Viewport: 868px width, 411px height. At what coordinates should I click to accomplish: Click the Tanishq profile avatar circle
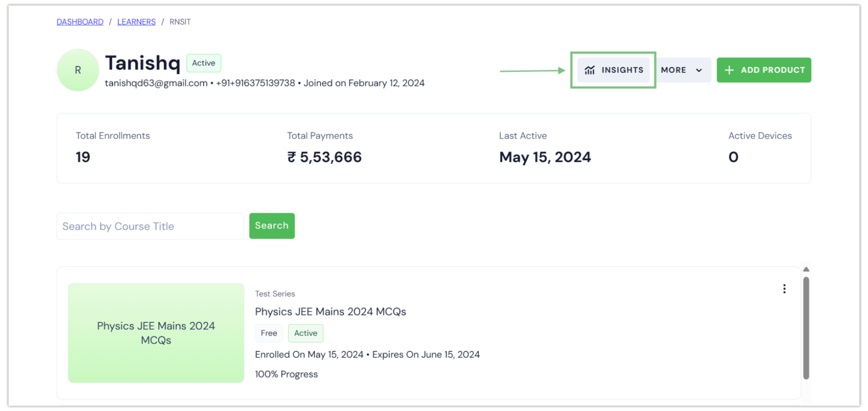click(77, 70)
